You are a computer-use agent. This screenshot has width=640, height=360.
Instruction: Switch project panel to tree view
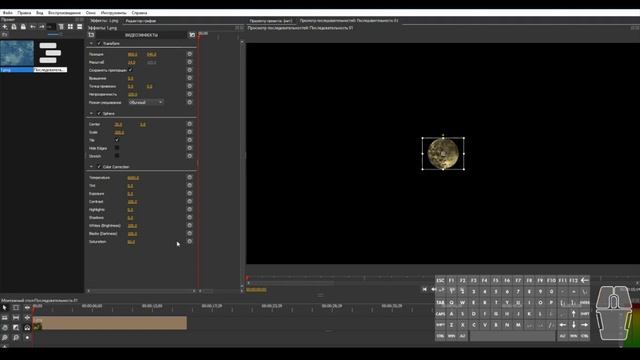[61, 27]
